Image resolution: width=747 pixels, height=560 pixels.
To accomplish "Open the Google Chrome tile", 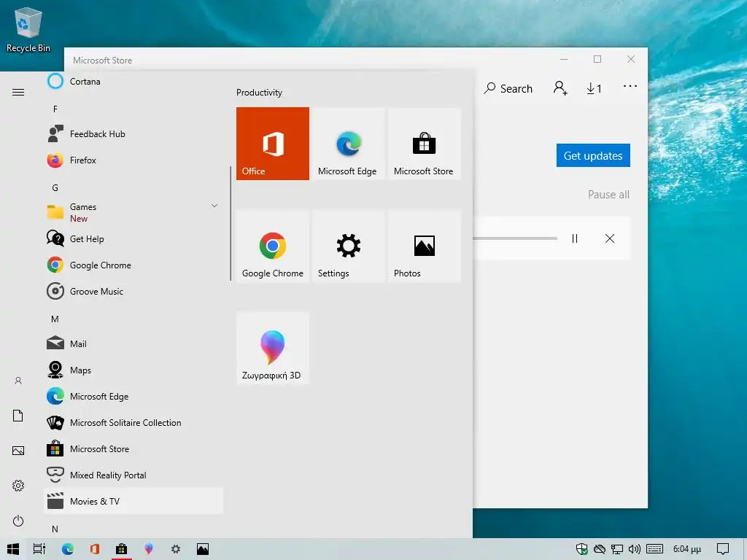I will click(273, 246).
